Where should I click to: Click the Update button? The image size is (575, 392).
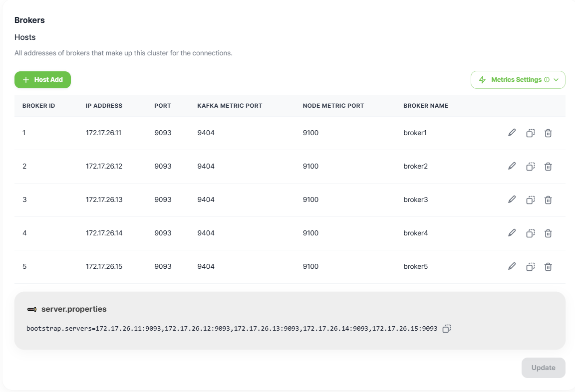(543, 368)
